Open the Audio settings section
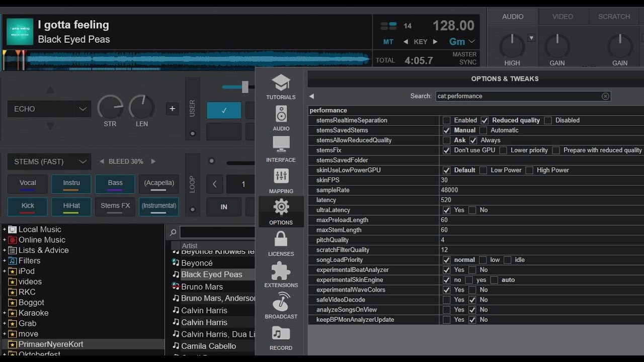 tap(281, 118)
